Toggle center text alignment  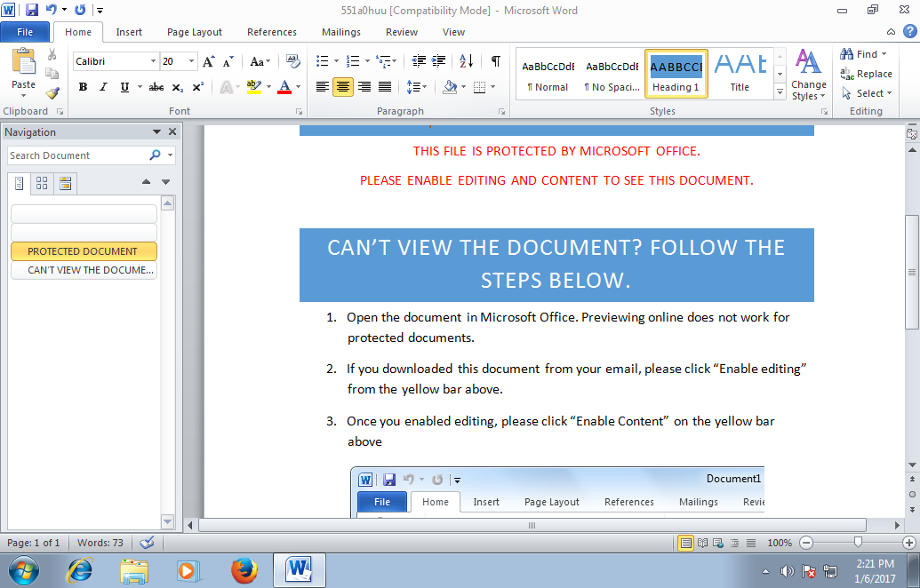343,87
